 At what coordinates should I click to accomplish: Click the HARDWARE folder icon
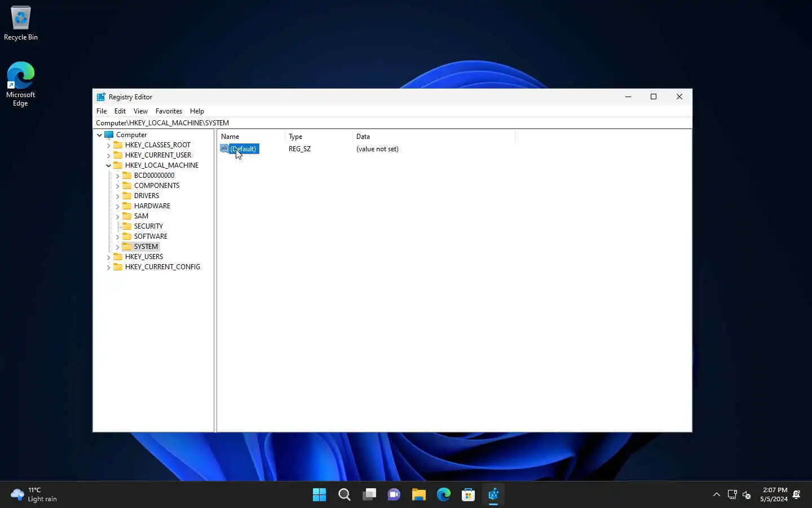pos(127,206)
